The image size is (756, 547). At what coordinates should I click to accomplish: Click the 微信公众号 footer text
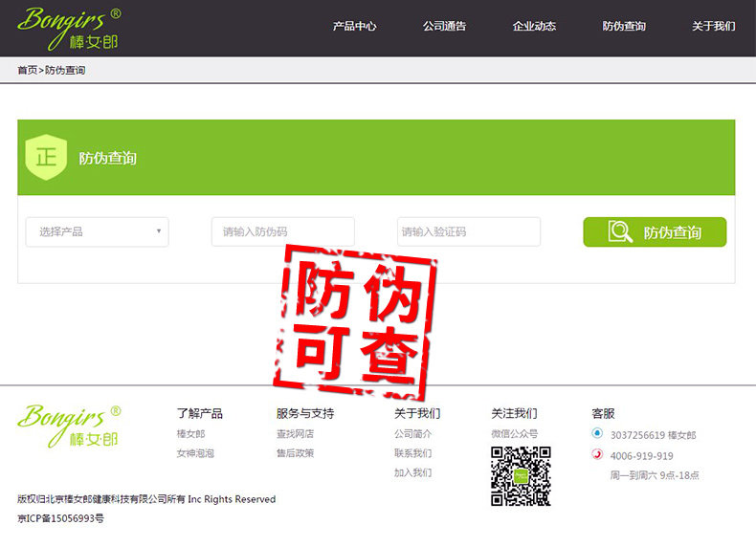(x=515, y=434)
